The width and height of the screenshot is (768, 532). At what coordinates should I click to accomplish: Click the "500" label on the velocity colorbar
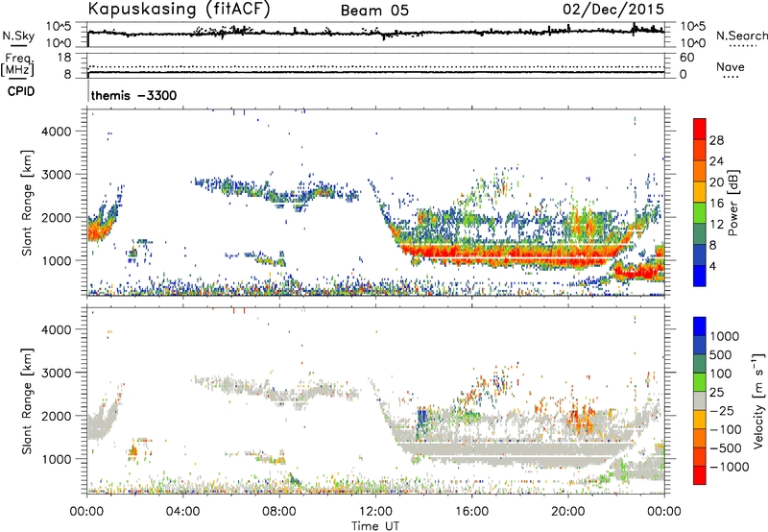click(721, 355)
